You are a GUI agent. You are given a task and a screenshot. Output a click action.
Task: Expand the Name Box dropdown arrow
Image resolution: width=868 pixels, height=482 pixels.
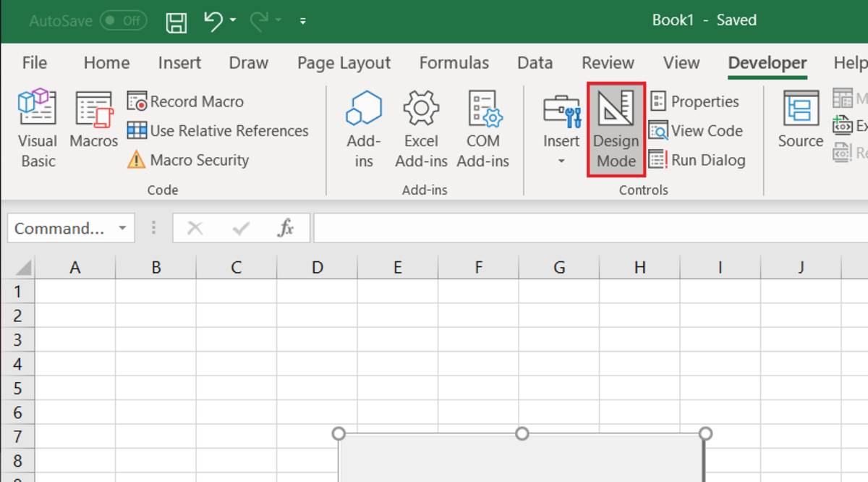(122, 229)
